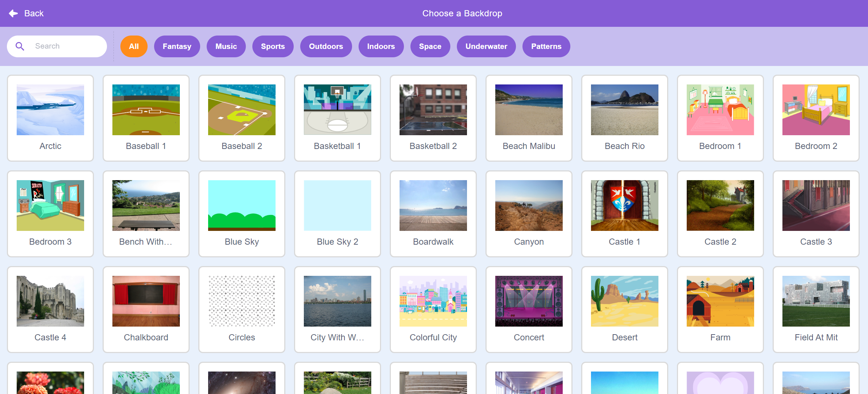Screen dimensions: 868x394
Task: Choose the Canyon backdrop
Action: 529,214
